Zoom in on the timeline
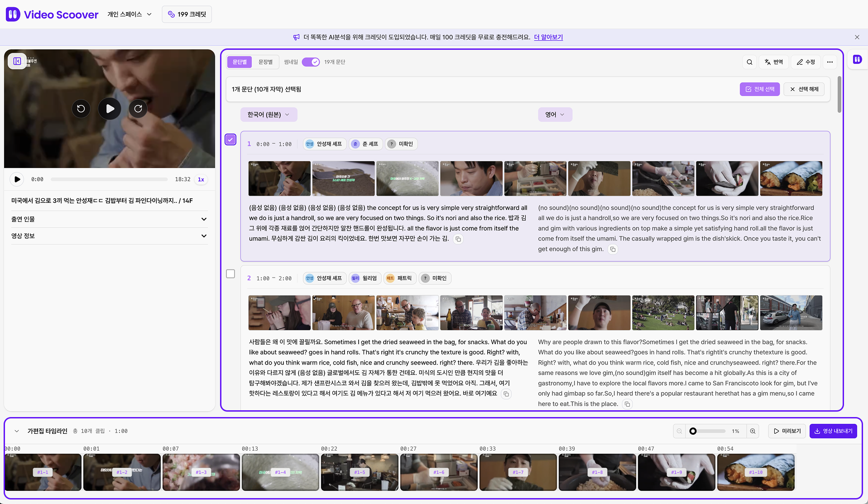This screenshot has width=868, height=504. [753, 431]
